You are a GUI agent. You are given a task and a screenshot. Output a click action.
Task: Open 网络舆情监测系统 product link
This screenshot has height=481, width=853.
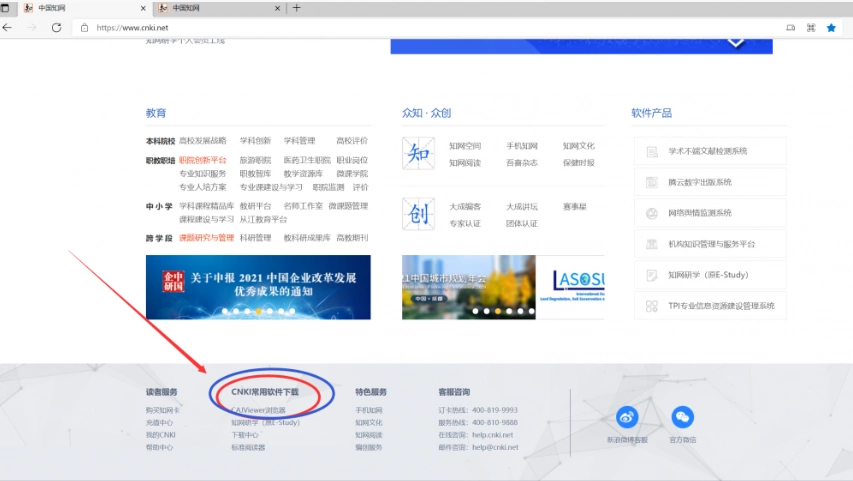coord(700,213)
